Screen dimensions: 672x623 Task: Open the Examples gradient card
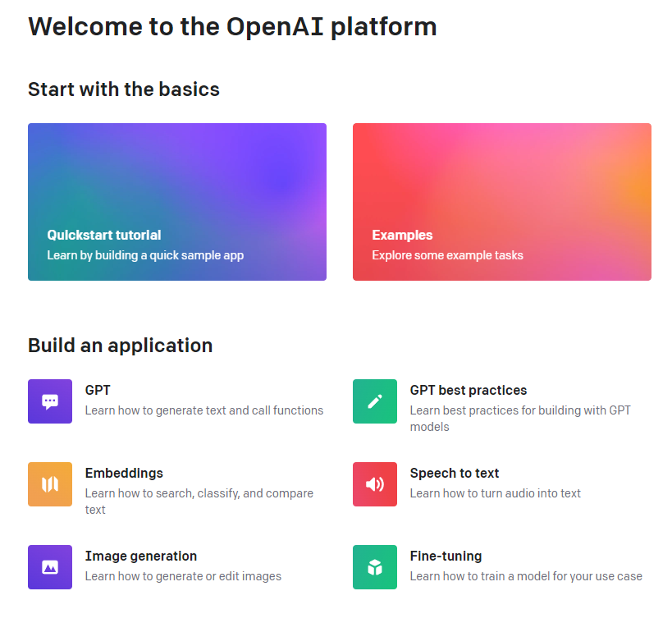502,202
